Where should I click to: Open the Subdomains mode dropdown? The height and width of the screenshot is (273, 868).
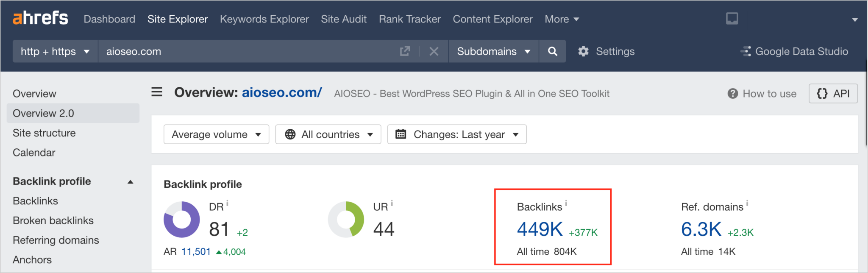pos(493,51)
